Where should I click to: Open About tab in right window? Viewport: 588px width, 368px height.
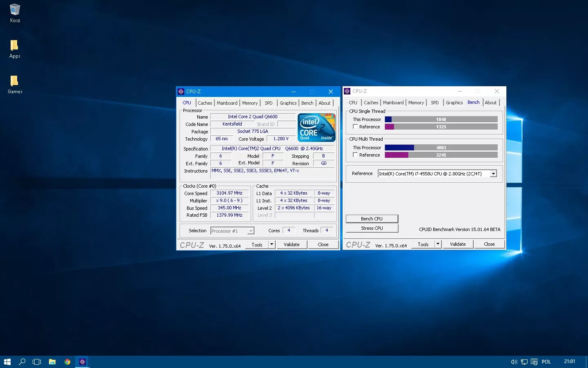click(x=491, y=103)
